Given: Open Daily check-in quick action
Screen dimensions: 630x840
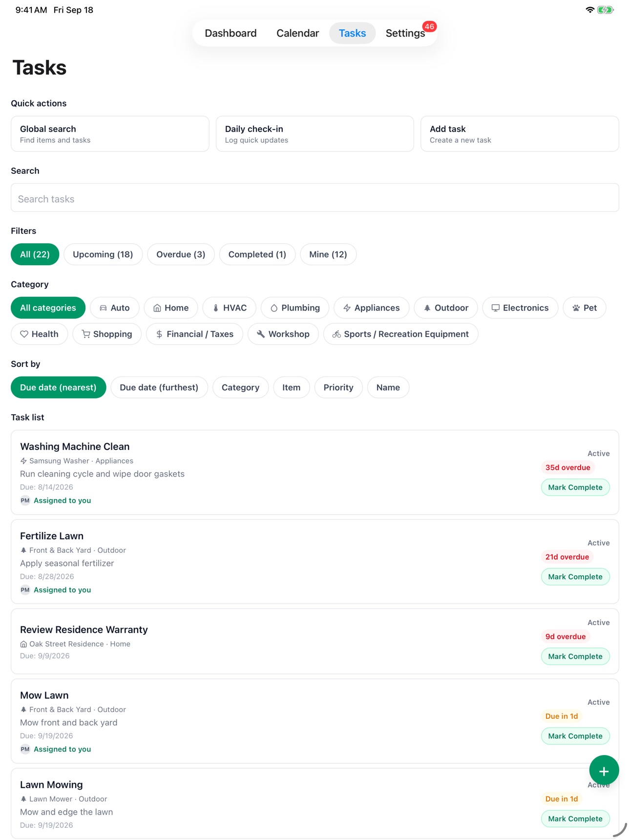Looking at the screenshot, I should click(x=315, y=134).
